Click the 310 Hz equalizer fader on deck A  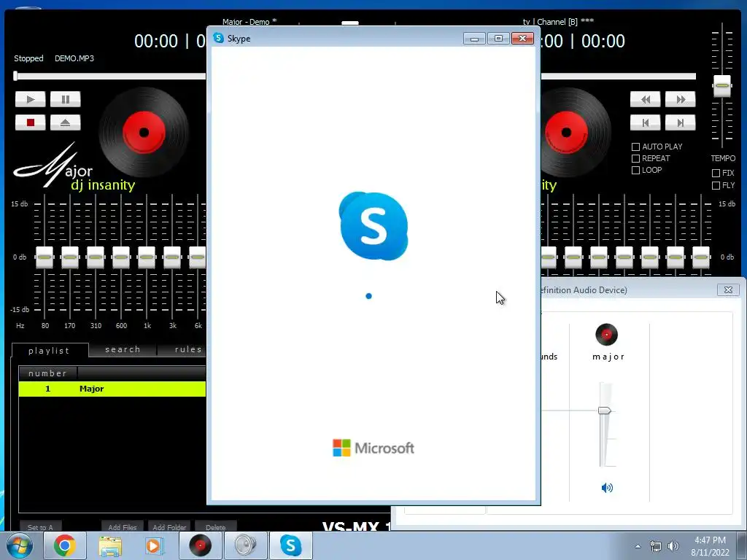pos(96,257)
